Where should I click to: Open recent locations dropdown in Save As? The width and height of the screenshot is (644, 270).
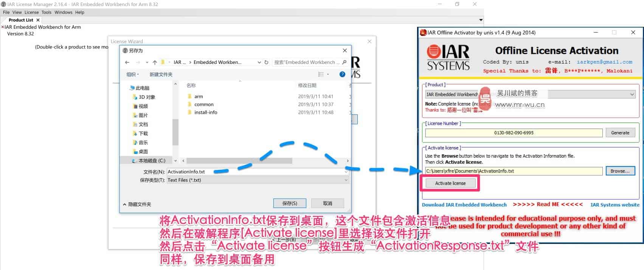[147, 62]
